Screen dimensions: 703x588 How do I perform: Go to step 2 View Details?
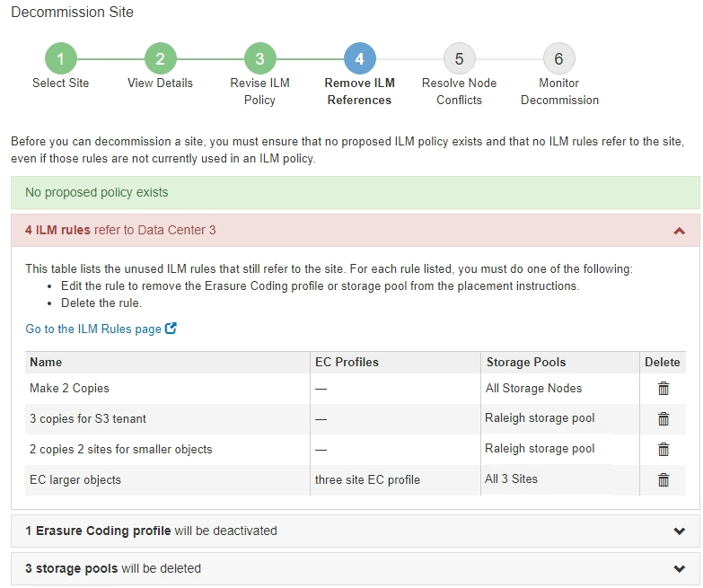click(x=160, y=59)
